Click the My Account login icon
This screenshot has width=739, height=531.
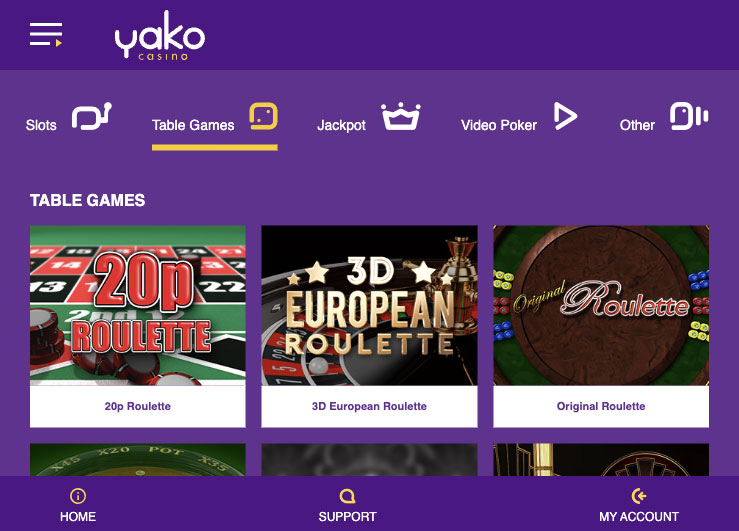point(639,496)
